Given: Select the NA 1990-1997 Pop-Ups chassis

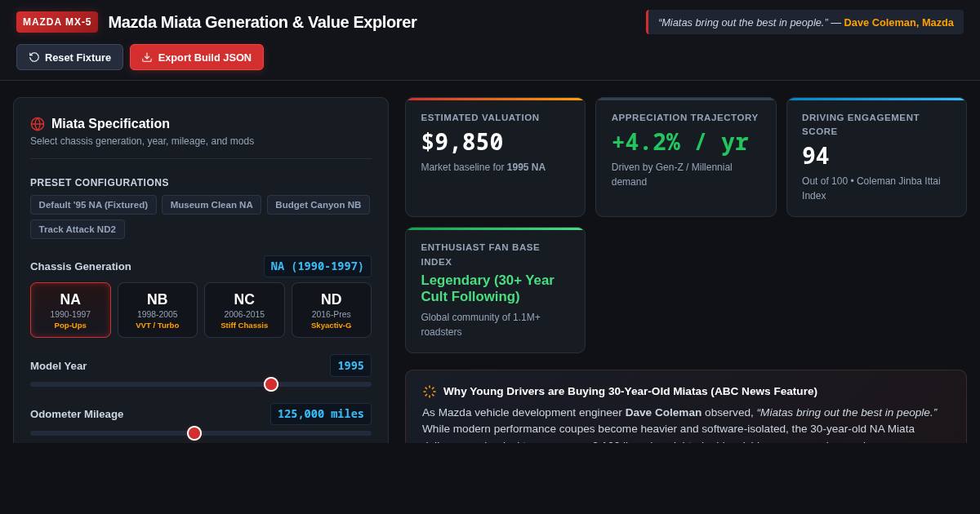Looking at the screenshot, I should pyautogui.click(x=70, y=310).
